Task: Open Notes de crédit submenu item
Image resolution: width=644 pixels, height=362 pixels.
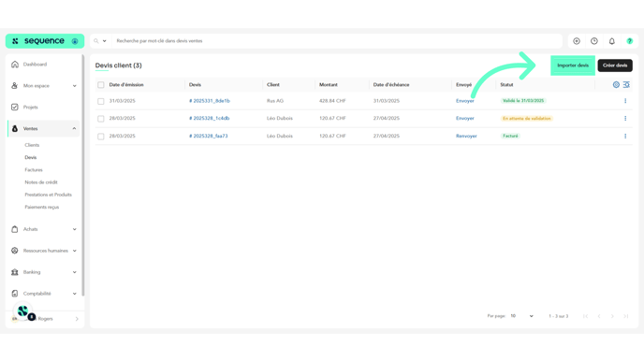Action: (41, 182)
